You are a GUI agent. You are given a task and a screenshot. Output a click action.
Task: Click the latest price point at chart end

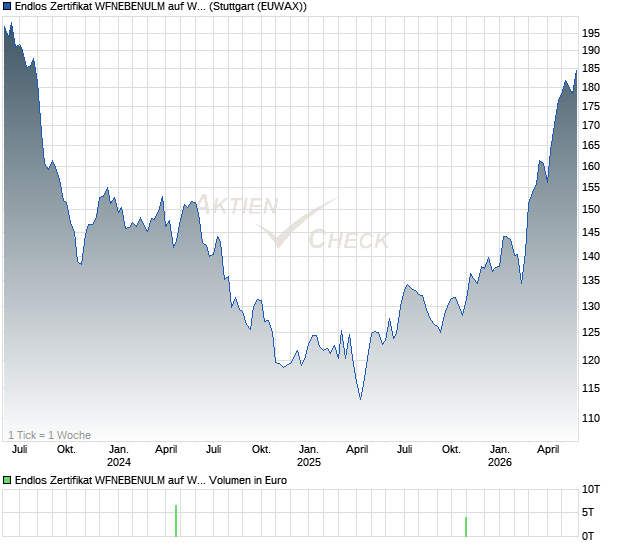(x=576, y=71)
